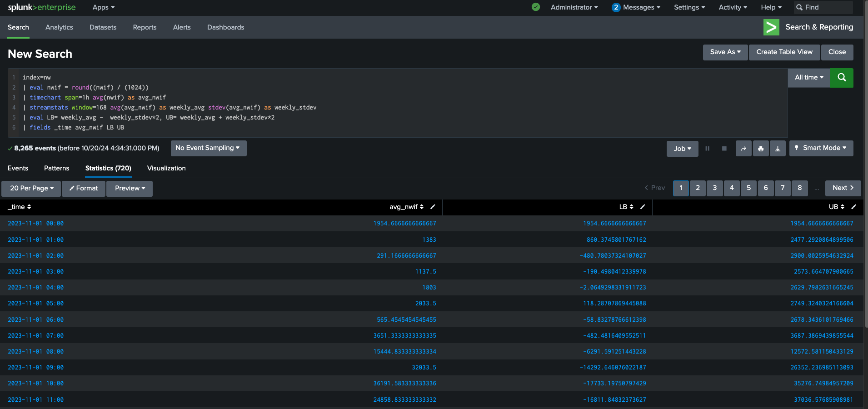The image size is (868, 409).
Task: Click the 2023-11-01 07:00 time cell
Action: click(35, 336)
